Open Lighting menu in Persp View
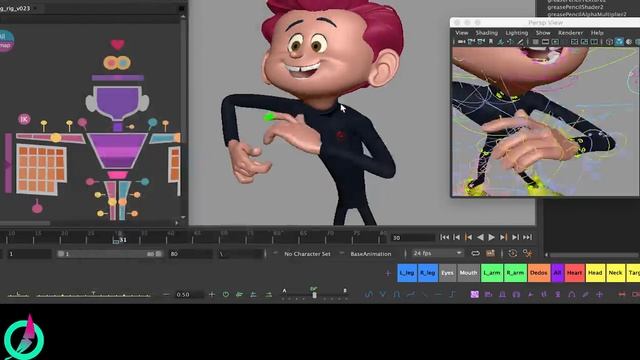Screen dimensions: 640x360 point(517,33)
